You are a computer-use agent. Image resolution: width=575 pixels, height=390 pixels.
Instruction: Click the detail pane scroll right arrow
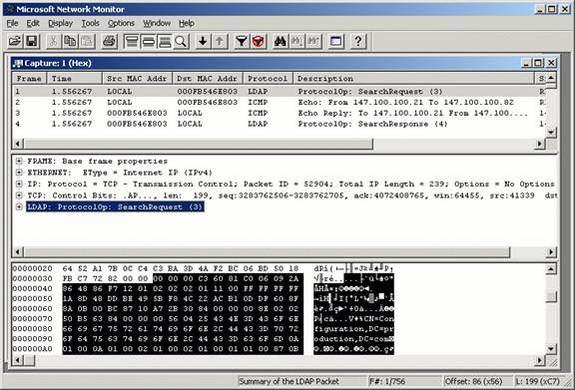point(551,252)
